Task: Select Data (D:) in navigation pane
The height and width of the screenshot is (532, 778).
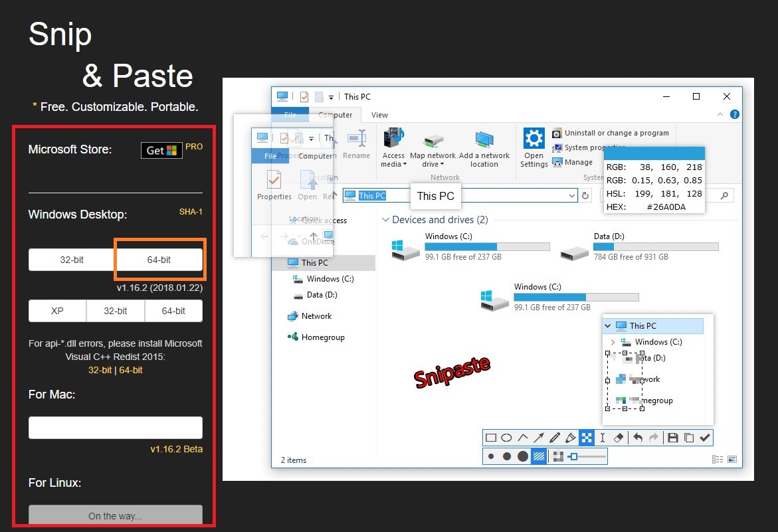Action: [322, 295]
